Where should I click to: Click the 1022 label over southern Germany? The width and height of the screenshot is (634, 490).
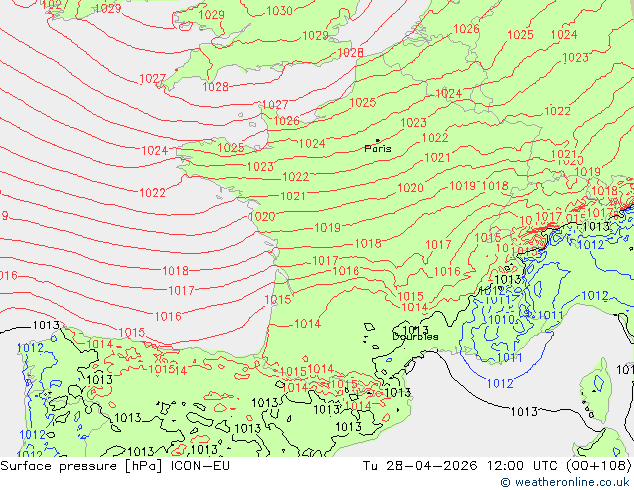click(x=558, y=111)
